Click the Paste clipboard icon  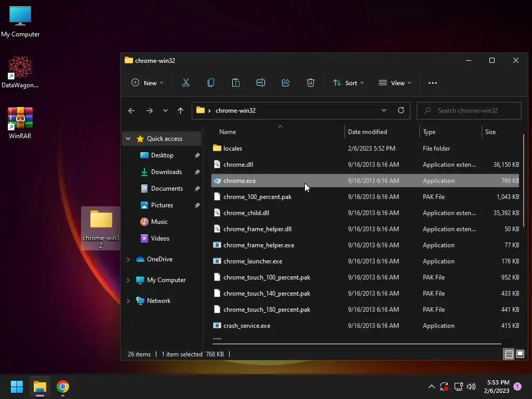235,83
